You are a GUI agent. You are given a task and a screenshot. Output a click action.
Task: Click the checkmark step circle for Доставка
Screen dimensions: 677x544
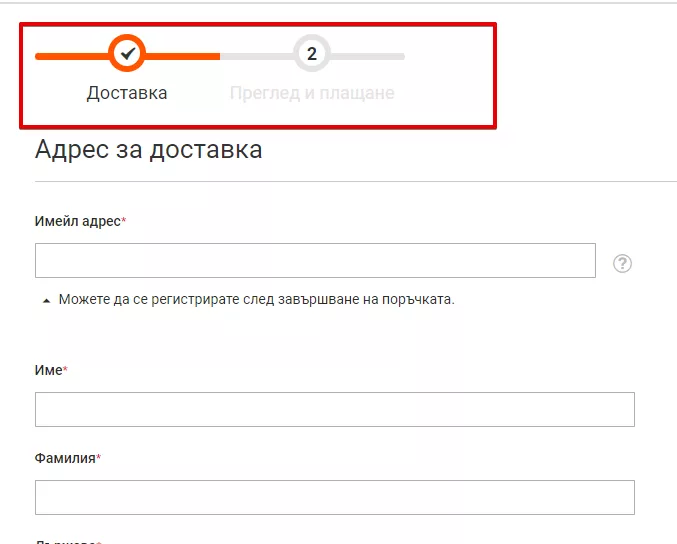coord(127,53)
